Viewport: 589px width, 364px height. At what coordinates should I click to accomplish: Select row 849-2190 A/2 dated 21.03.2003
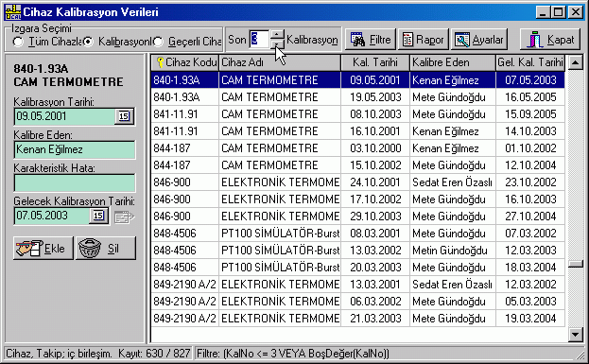tap(357, 319)
